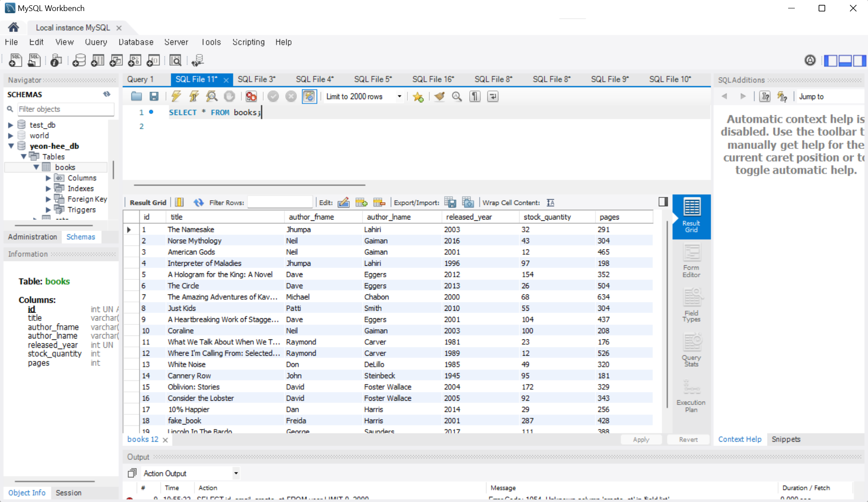Viewport: 868px width, 502px height.
Task: Save the script to file
Action: coord(154,97)
